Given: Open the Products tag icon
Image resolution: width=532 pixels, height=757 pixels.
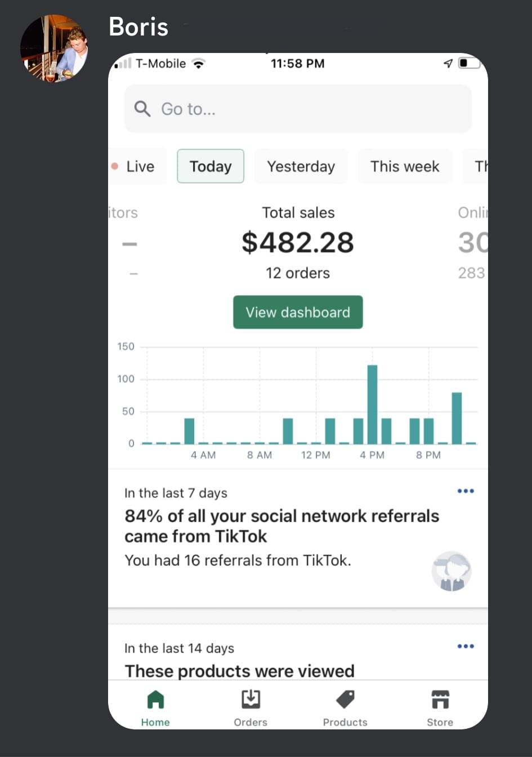Looking at the screenshot, I should coord(345,700).
